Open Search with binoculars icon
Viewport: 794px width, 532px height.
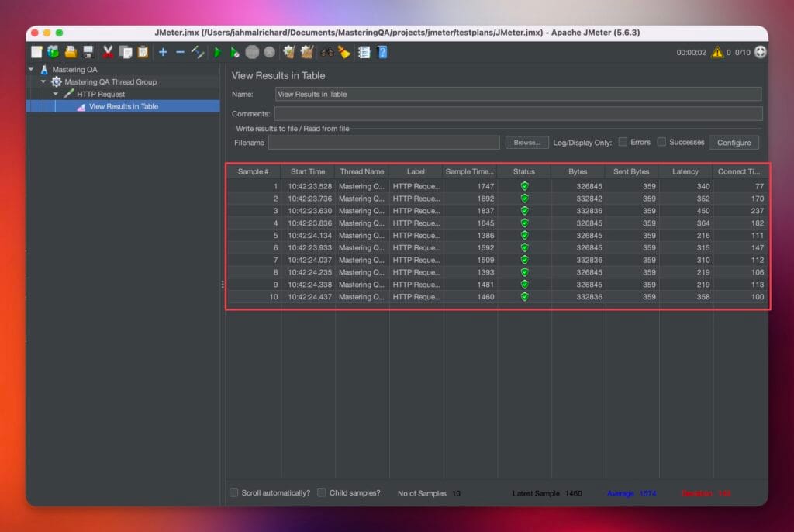(326, 52)
